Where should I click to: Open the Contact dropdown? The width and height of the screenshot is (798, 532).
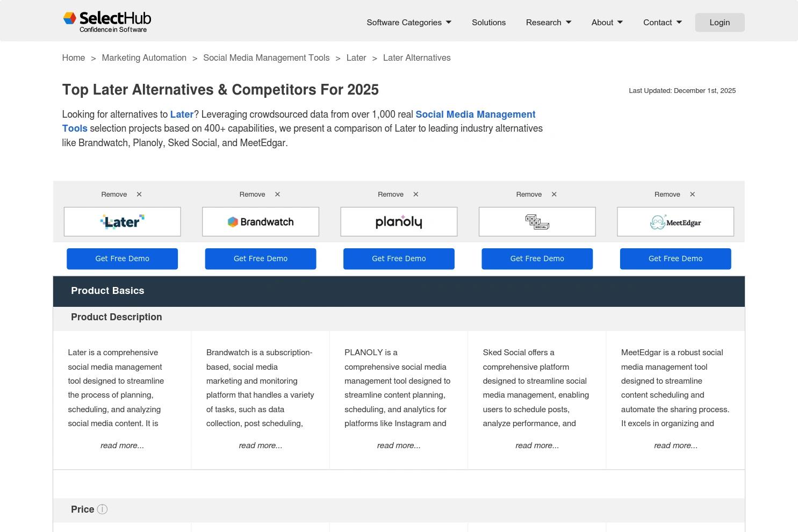pos(663,23)
